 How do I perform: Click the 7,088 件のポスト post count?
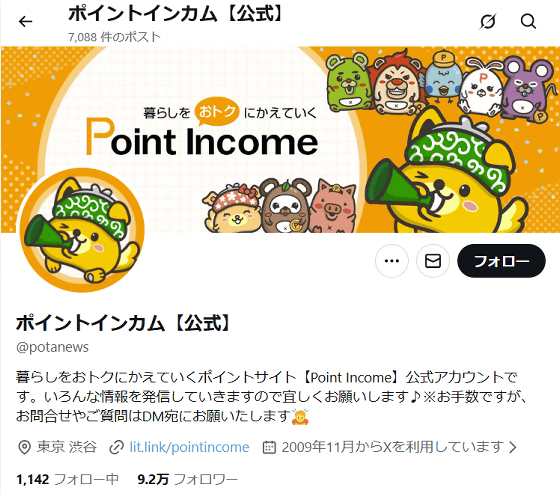[x=114, y=36]
